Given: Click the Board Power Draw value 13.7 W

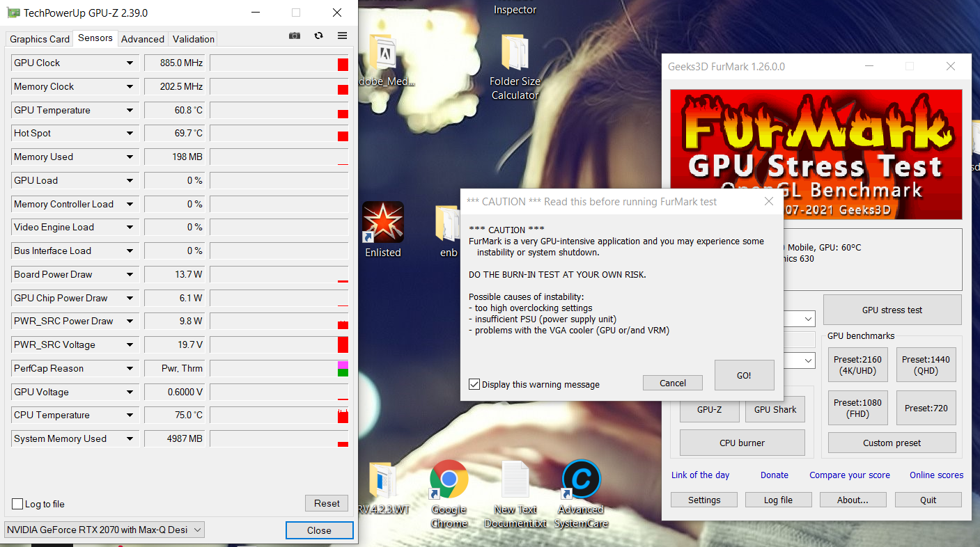Looking at the screenshot, I should tap(174, 275).
